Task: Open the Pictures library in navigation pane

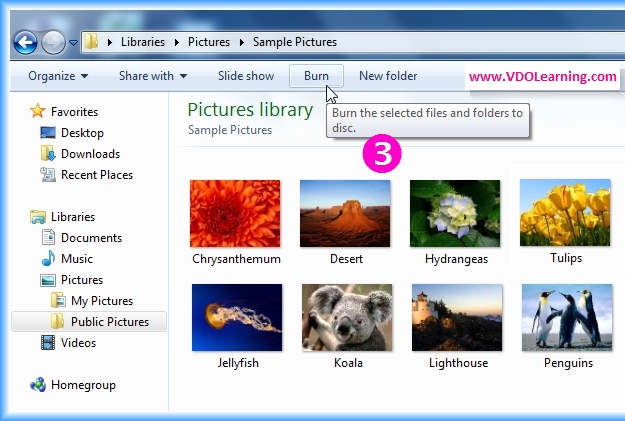Action: click(x=82, y=280)
